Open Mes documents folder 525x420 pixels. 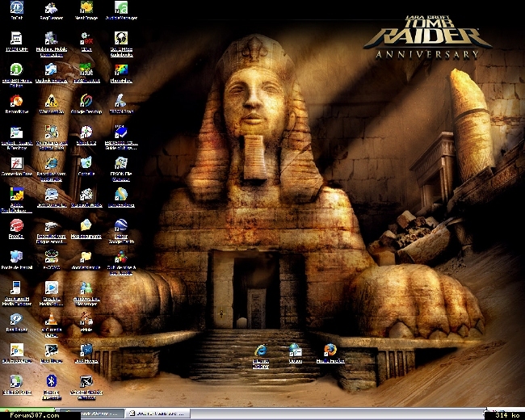pos(86,229)
